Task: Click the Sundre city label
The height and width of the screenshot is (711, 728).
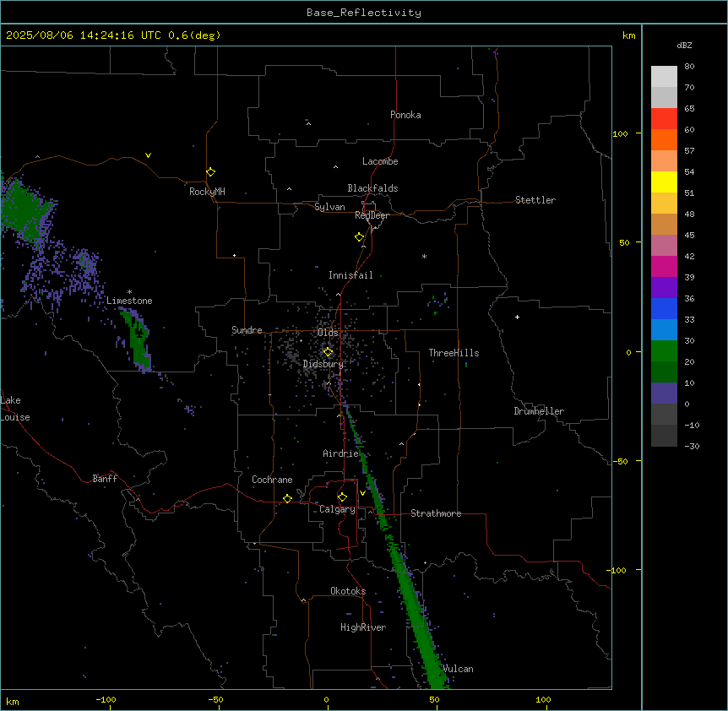Action: click(x=247, y=330)
